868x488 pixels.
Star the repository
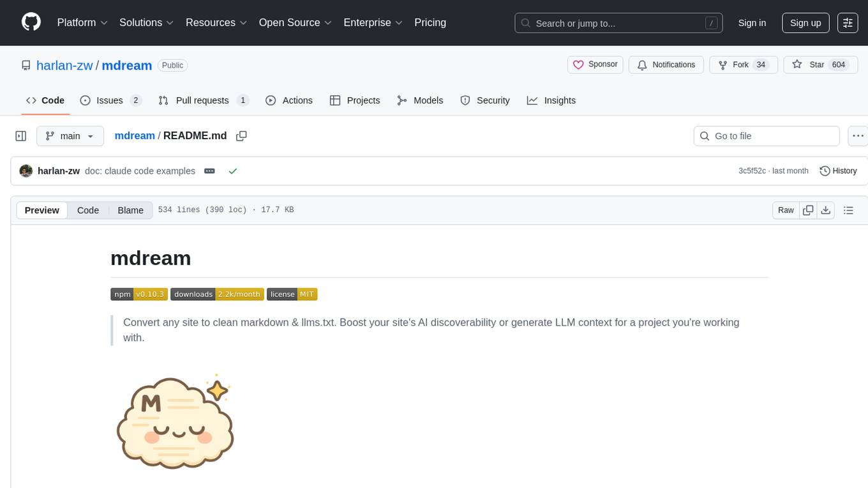pyautogui.click(x=820, y=65)
